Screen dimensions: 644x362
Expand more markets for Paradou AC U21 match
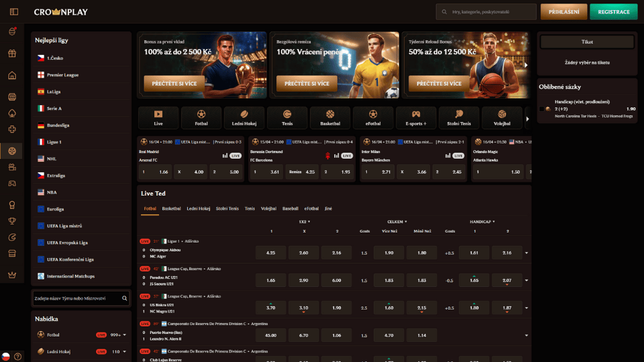point(527,280)
